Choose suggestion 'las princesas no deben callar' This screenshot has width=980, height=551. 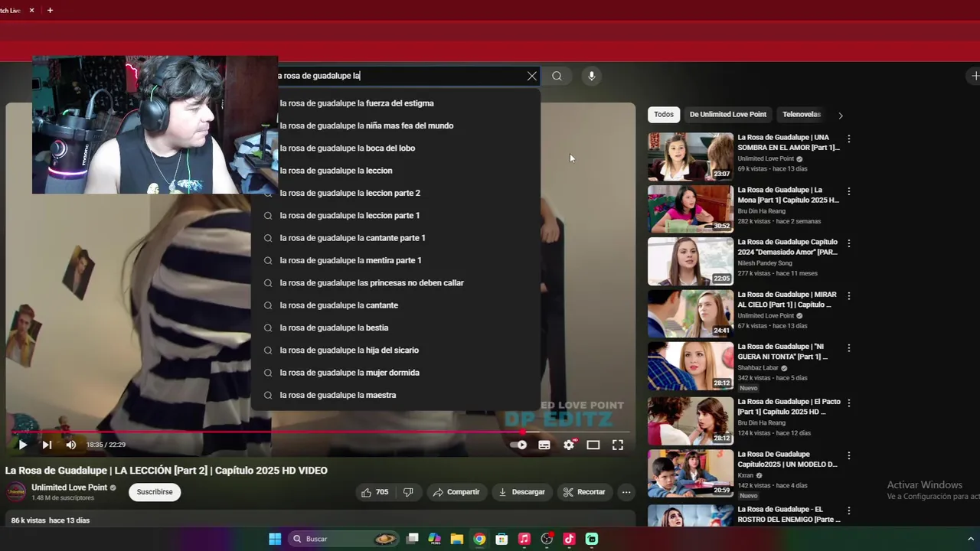(396, 282)
